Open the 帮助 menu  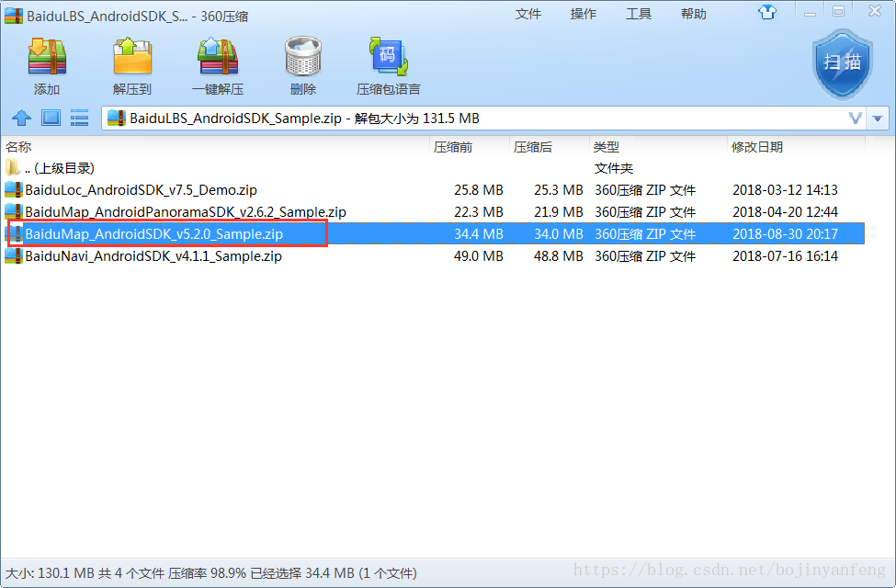tap(694, 14)
